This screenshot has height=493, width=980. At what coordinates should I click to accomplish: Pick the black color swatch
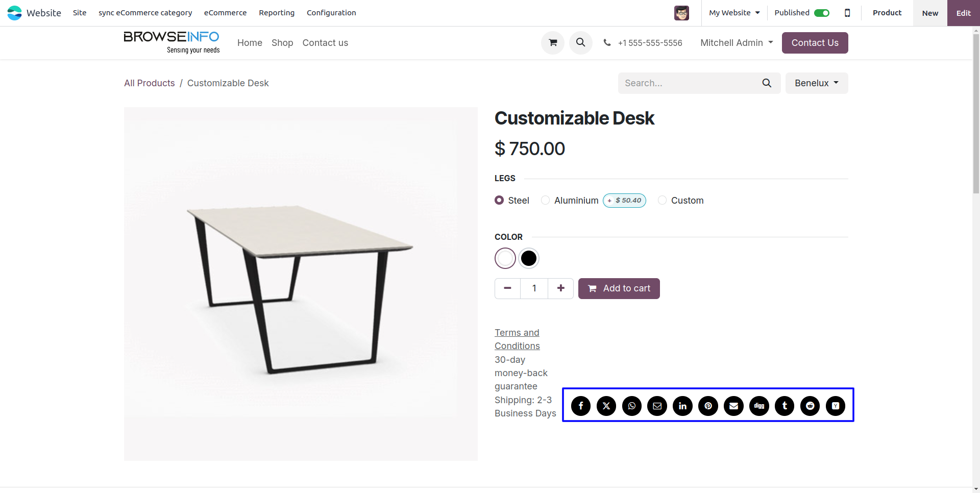tap(529, 258)
